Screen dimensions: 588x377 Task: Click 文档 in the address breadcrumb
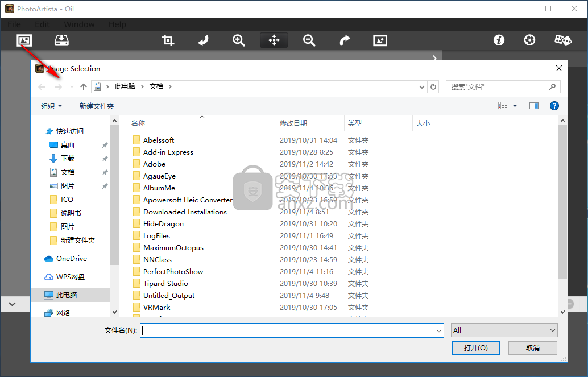point(156,86)
